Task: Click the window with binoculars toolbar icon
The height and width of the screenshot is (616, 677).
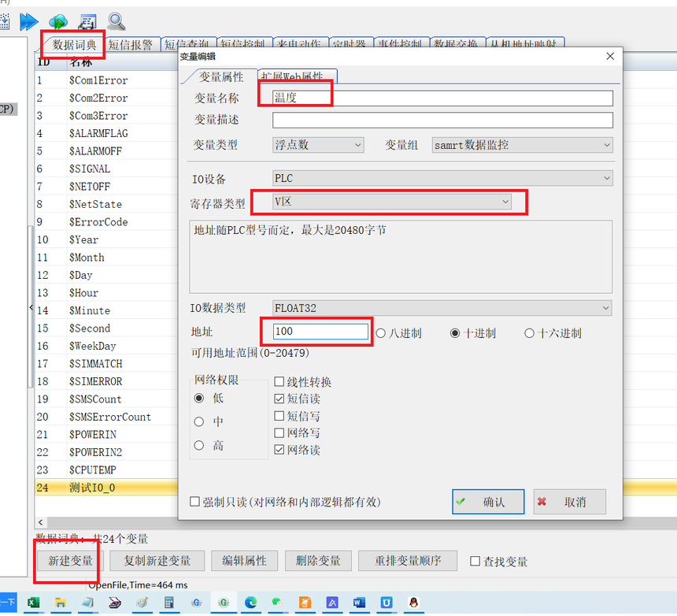Action: 87,21
